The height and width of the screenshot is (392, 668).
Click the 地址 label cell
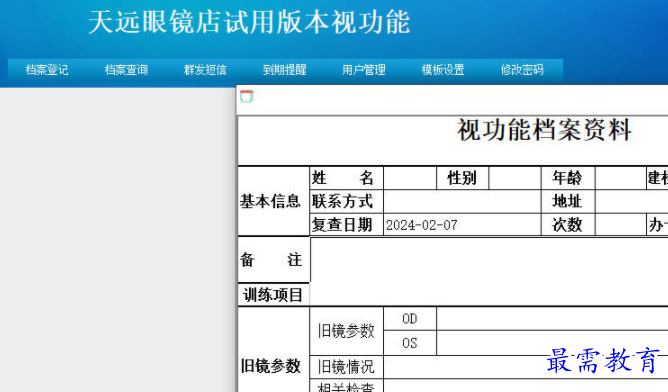tap(567, 201)
